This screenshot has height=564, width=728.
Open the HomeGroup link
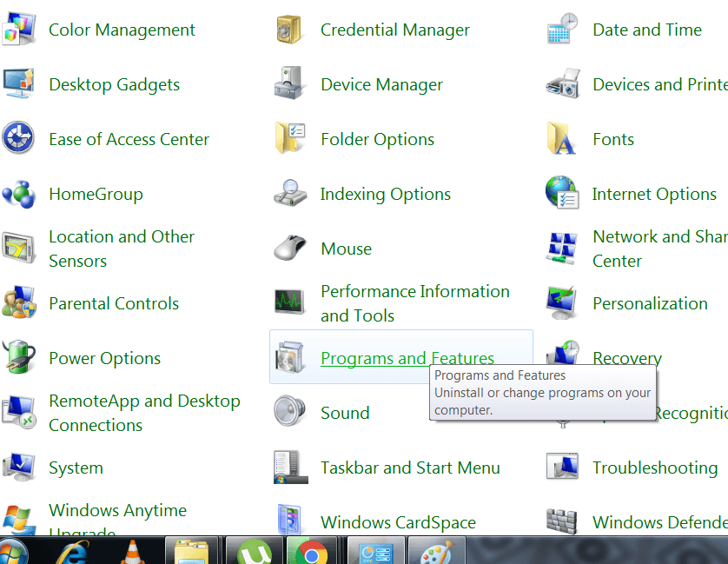click(96, 195)
